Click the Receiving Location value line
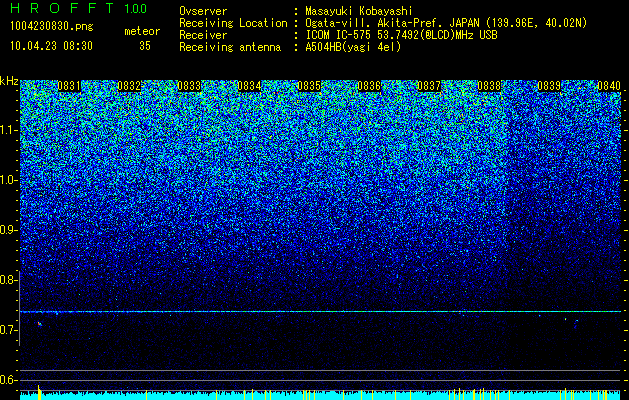Viewport: 629px width, 400px height. click(x=446, y=23)
